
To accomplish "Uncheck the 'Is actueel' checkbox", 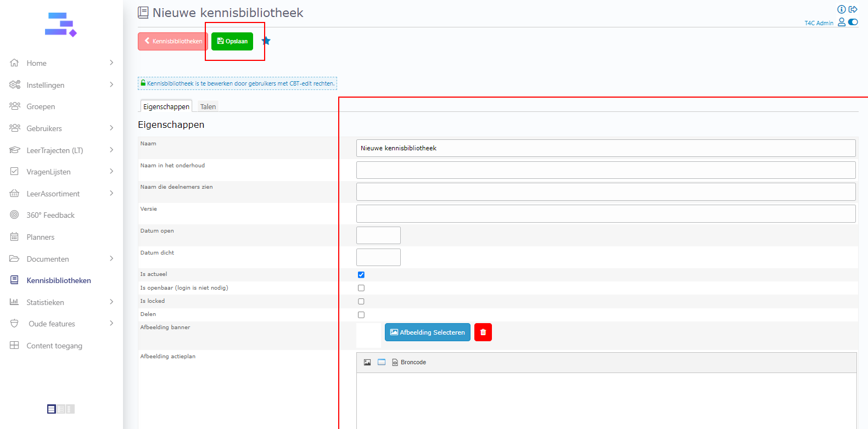I will click(x=361, y=275).
